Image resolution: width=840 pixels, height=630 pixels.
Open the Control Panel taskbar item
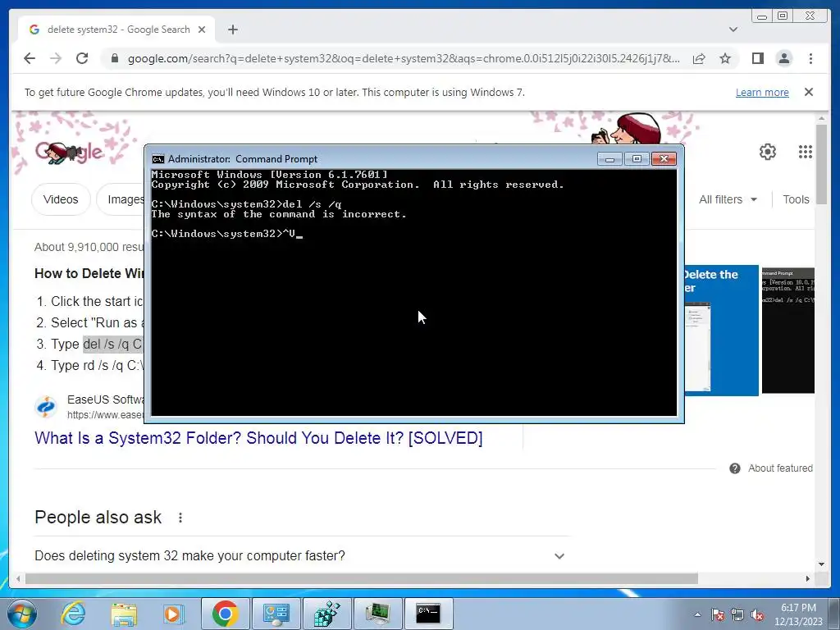click(x=276, y=614)
